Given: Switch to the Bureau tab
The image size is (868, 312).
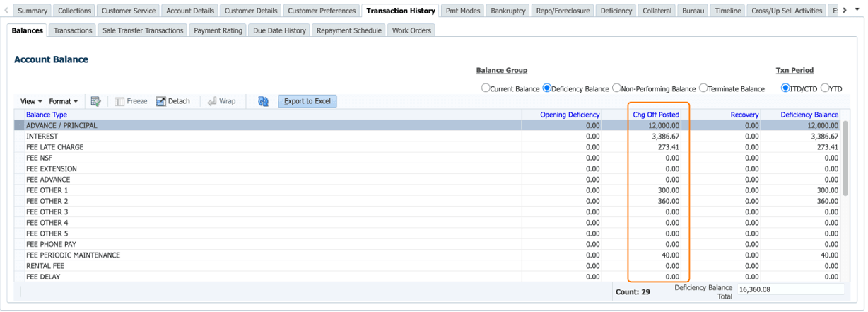Looking at the screenshot, I should (x=693, y=11).
